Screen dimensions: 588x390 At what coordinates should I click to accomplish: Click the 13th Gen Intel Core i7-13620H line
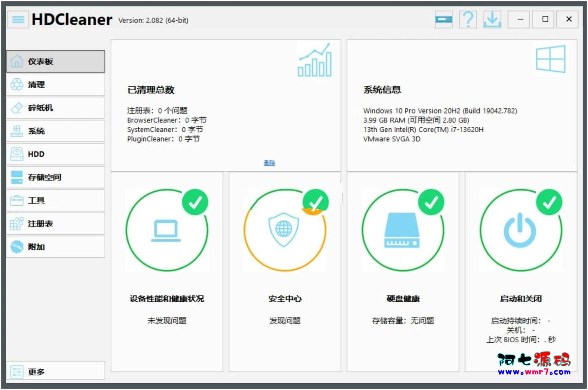pyautogui.click(x=424, y=130)
